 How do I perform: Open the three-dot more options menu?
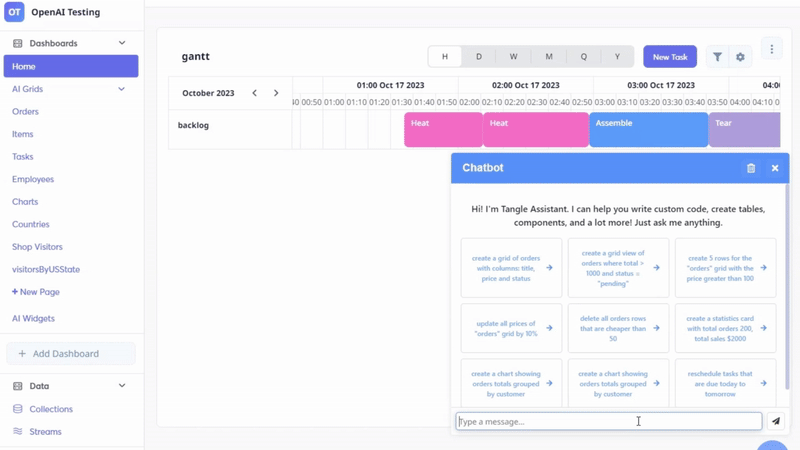771,49
